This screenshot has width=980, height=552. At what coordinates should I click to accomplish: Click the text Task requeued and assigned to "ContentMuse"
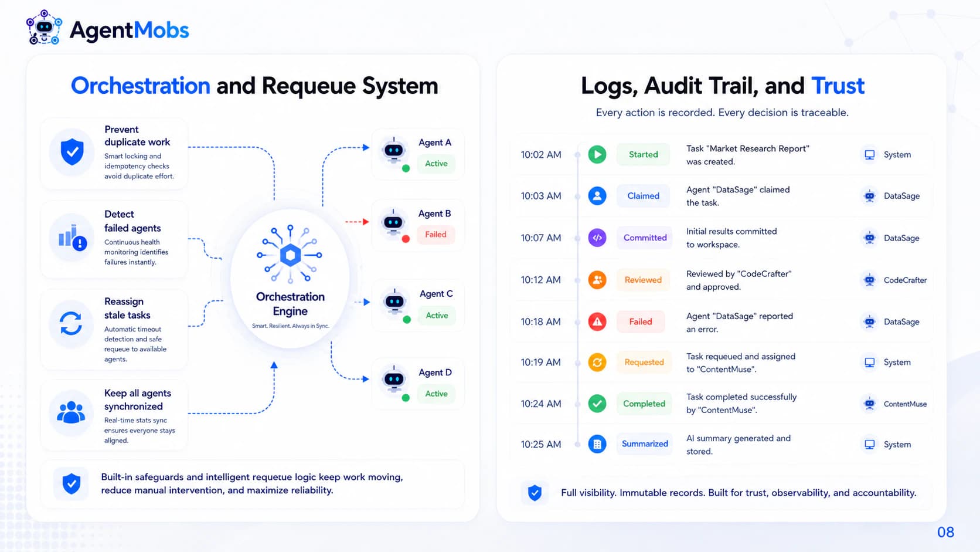(x=740, y=363)
